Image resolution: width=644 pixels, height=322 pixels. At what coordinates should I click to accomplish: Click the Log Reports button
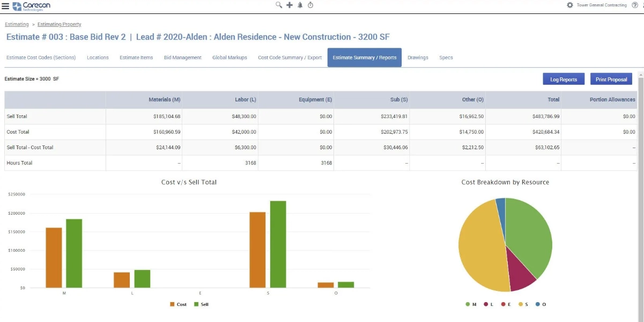[563, 79]
